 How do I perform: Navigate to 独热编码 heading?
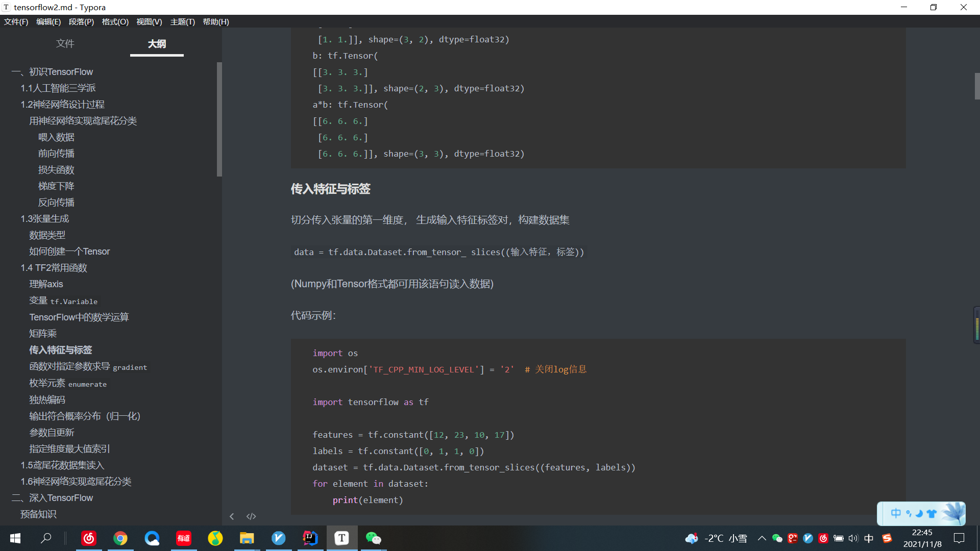[x=47, y=399]
